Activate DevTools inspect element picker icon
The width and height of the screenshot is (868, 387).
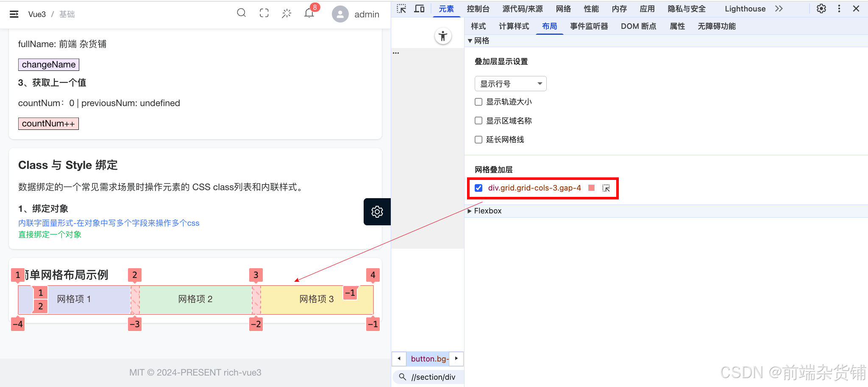pos(401,8)
